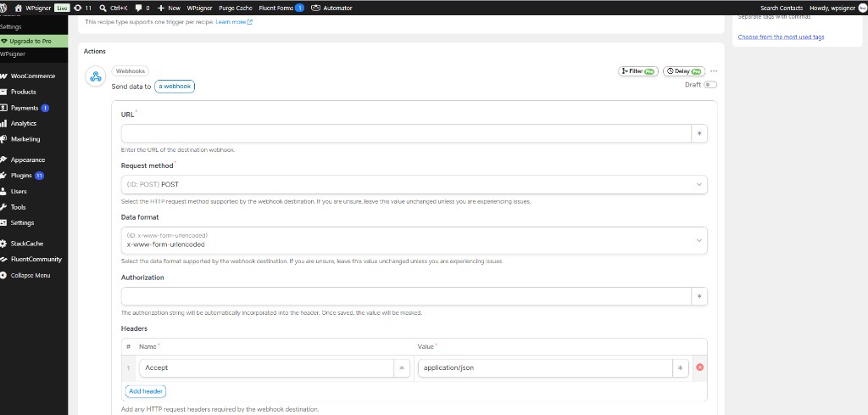Collapse the admin sidebar menu
This screenshot has width=868, height=415.
tap(31, 275)
